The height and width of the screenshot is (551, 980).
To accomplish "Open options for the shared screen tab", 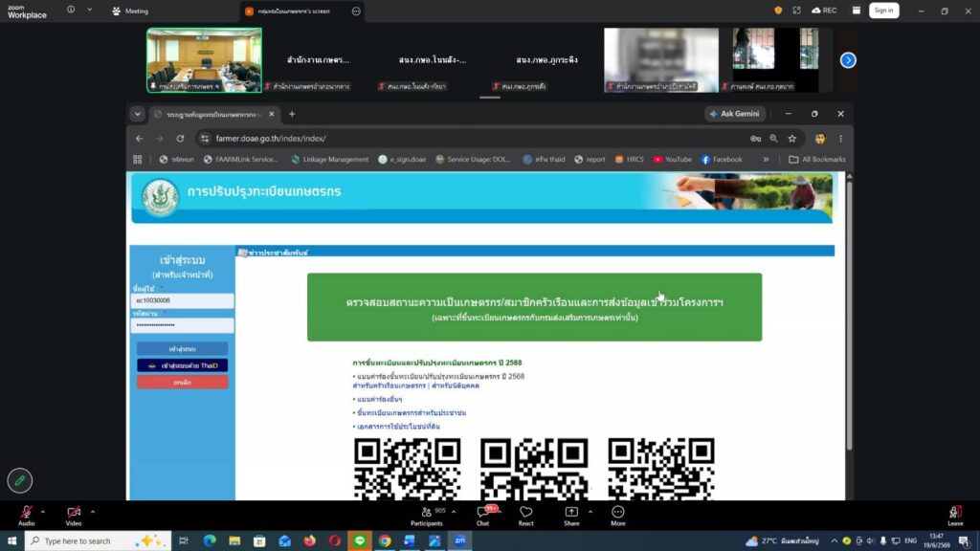I will (356, 11).
